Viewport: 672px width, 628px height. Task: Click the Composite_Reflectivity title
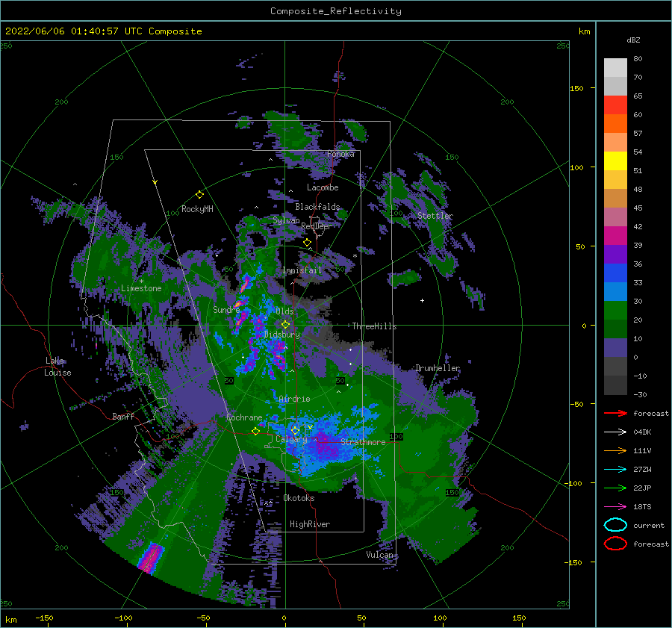tap(335, 11)
